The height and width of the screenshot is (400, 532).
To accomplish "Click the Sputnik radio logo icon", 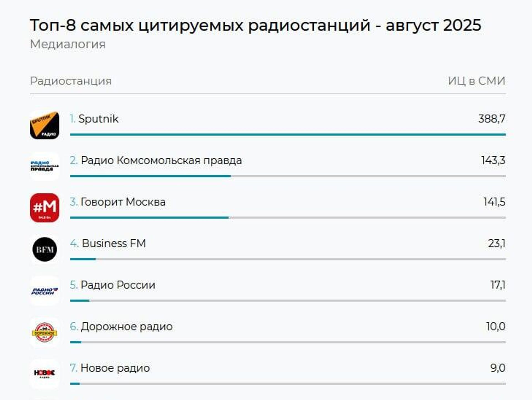I will click(x=45, y=125).
